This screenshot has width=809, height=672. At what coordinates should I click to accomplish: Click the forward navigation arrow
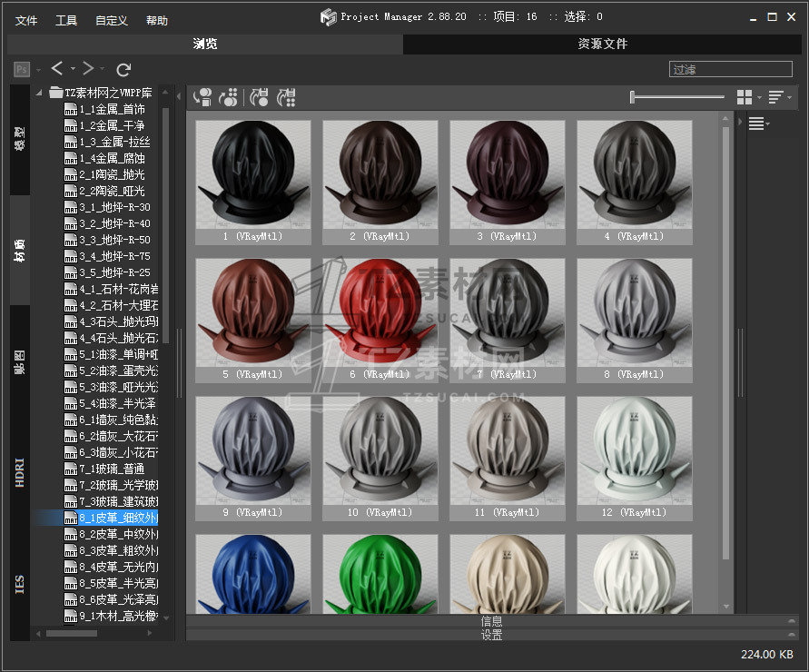point(88,69)
